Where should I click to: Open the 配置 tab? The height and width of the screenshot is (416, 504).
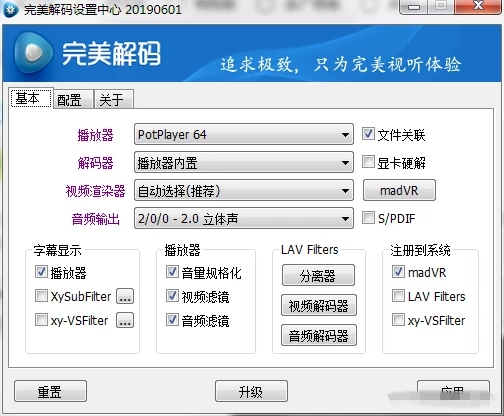tap(73, 100)
